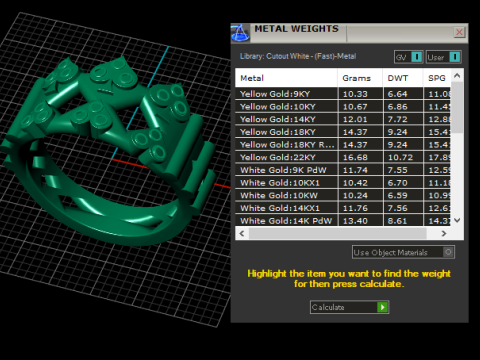Click the 10.42 grams value

tap(355, 183)
